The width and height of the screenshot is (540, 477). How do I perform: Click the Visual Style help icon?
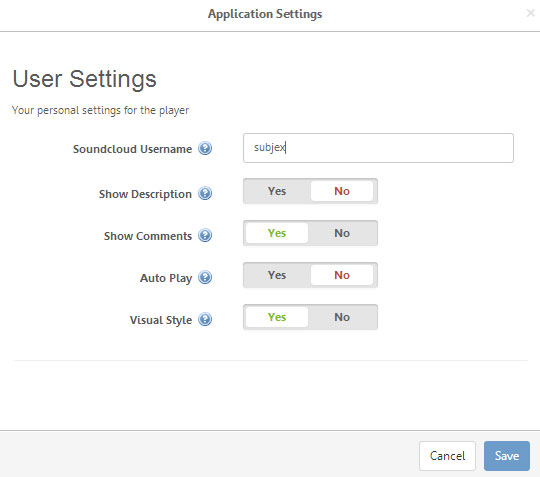coord(205,319)
